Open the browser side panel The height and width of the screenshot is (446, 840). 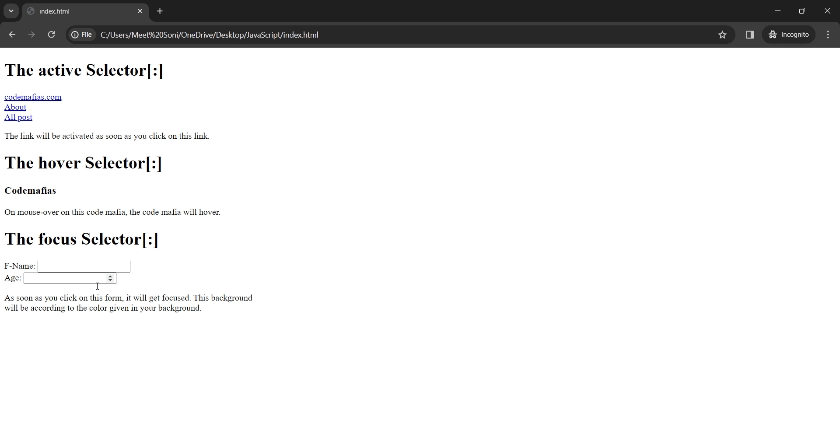coord(749,35)
